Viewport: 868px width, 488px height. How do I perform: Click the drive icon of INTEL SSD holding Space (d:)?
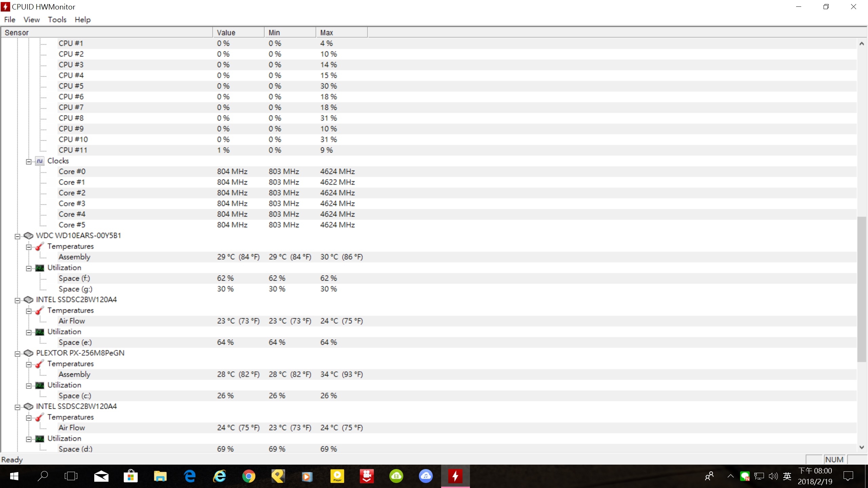28,406
